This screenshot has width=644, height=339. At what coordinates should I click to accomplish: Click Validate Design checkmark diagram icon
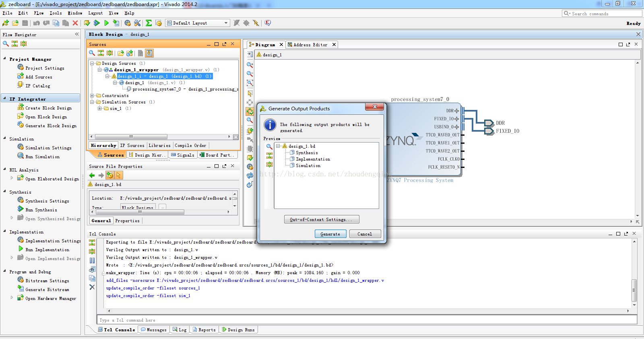[x=250, y=158]
